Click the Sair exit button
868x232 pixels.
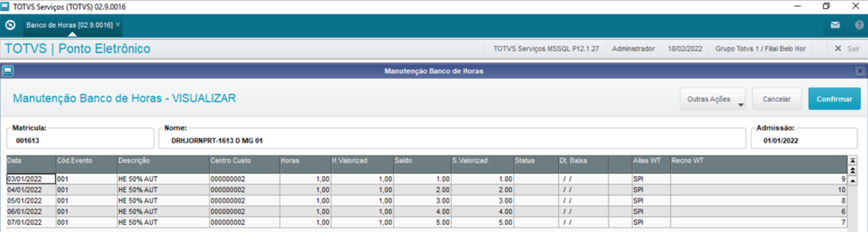click(847, 49)
